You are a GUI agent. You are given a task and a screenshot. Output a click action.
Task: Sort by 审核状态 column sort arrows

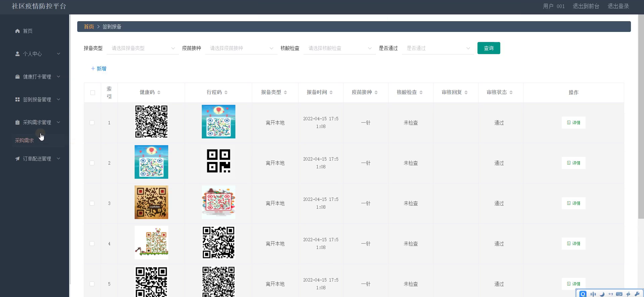[x=511, y=92]
